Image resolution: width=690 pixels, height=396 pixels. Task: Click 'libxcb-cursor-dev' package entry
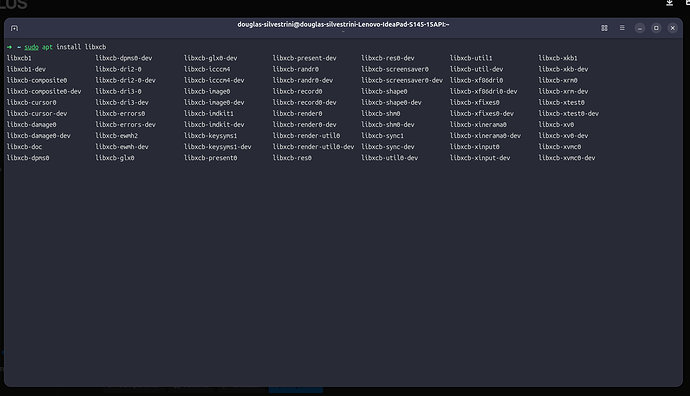37,114
